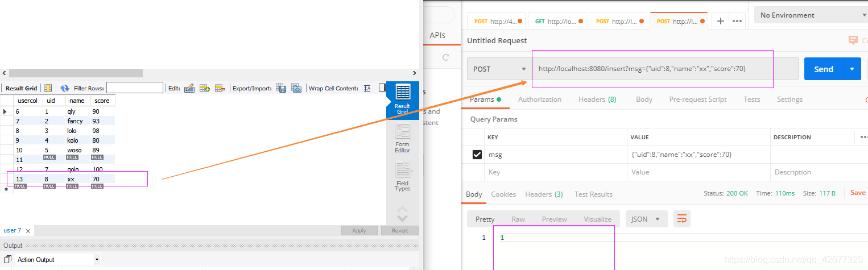Click the Revert button in Workbench
868x270 pixels.
coord(400,231)
